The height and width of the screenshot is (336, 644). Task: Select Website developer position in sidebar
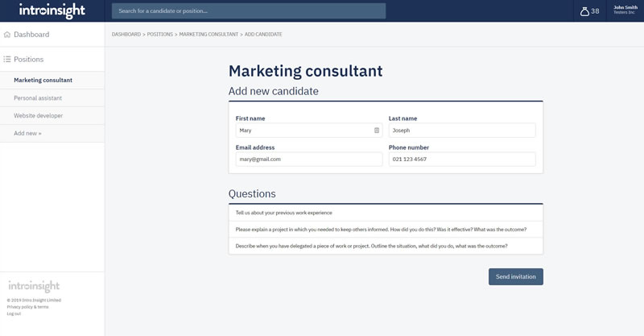click(x=52, y=115)
